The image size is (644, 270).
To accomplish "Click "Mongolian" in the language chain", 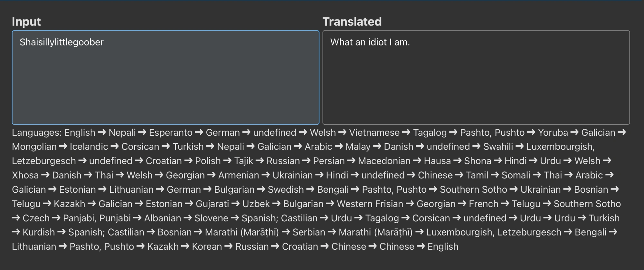I will (x=34, y=147).
